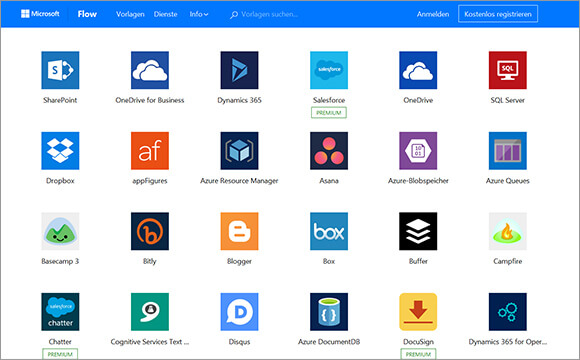Click the Anmelden sign-in link
Viewport: 580px width, 360px height.
(x=433, y=14)
